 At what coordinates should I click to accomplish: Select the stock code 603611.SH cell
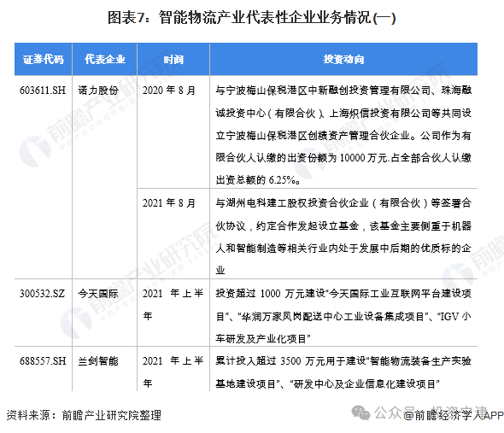[x=43, y=91]
